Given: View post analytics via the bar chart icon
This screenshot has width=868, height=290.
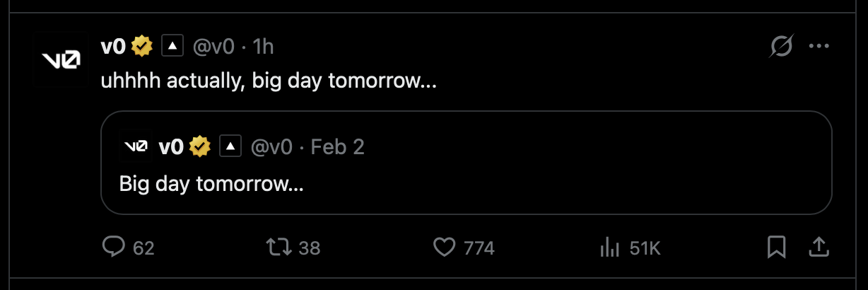Looking at the screenshot, I should click(609, 248).
